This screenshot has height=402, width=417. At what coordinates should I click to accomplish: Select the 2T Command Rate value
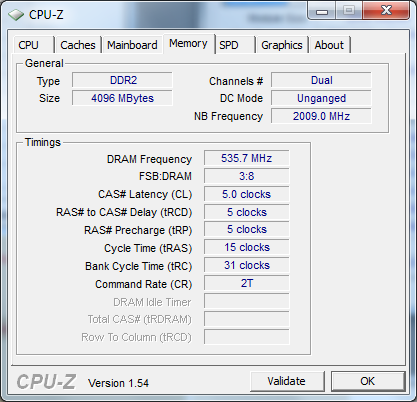click(x=247, y=284)
